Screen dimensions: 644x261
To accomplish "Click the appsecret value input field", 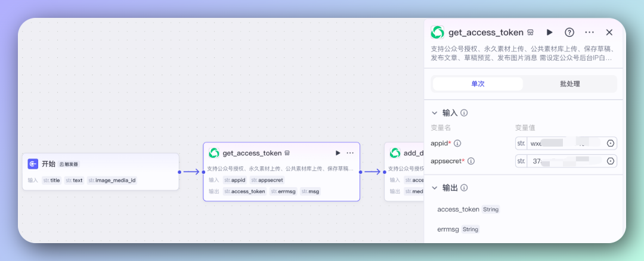I will (x=566, y=161).
